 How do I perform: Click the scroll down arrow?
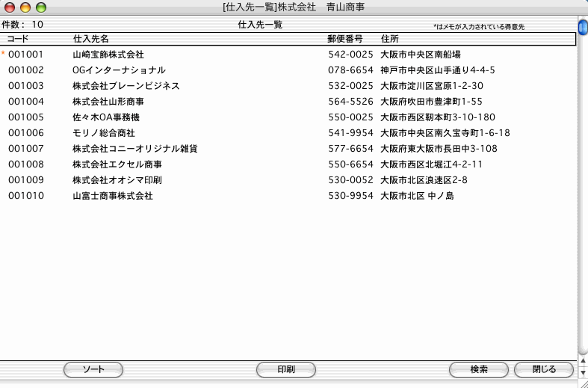tap(583, 372)
